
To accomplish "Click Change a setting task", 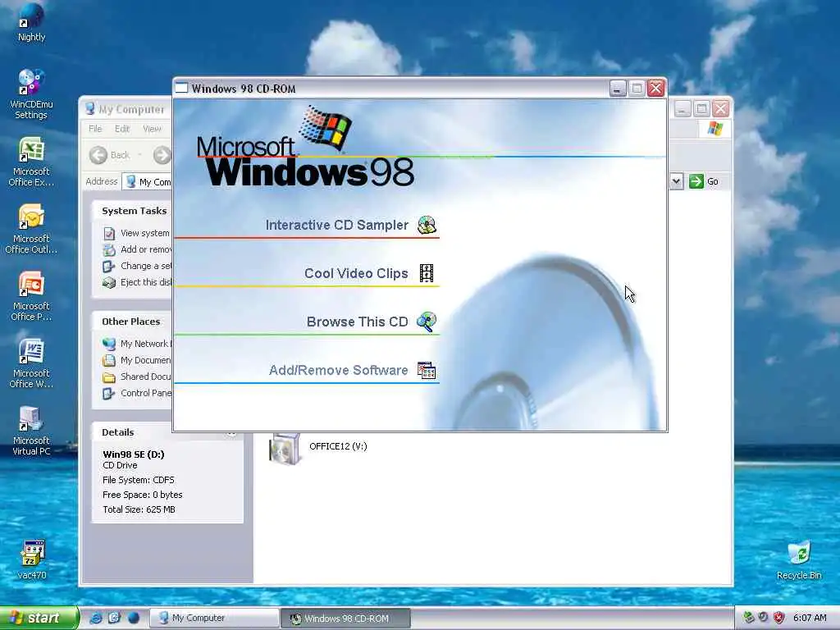I will point(137,267).
